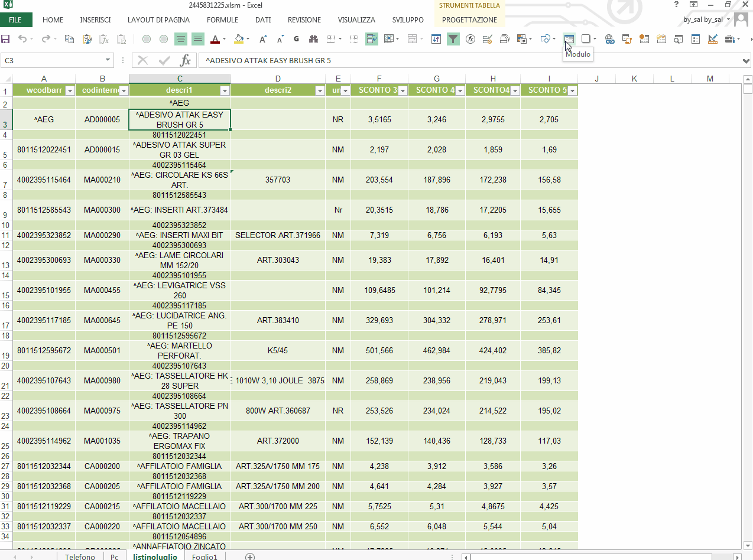Image resolution: width=753 pixels, height=560 pixels.
Task: Open filter dropdown on SCONTO 3 header
Action: [x=403, y=90]
